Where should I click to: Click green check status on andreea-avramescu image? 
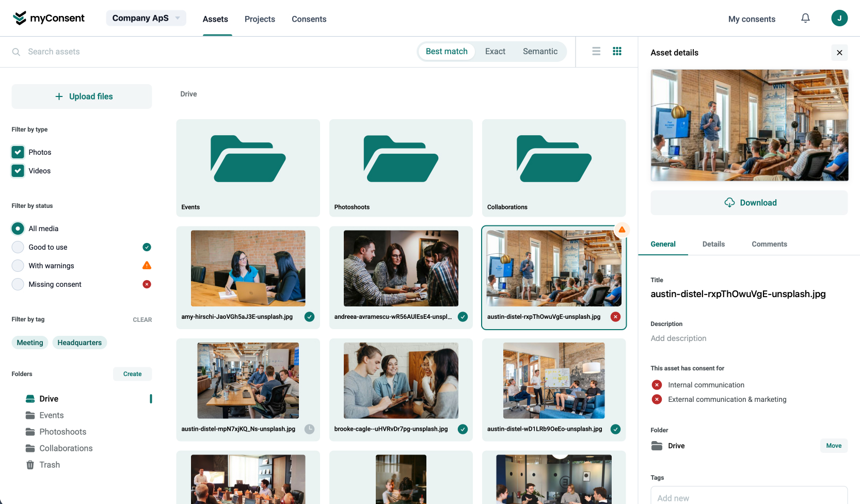pos(463,317)
